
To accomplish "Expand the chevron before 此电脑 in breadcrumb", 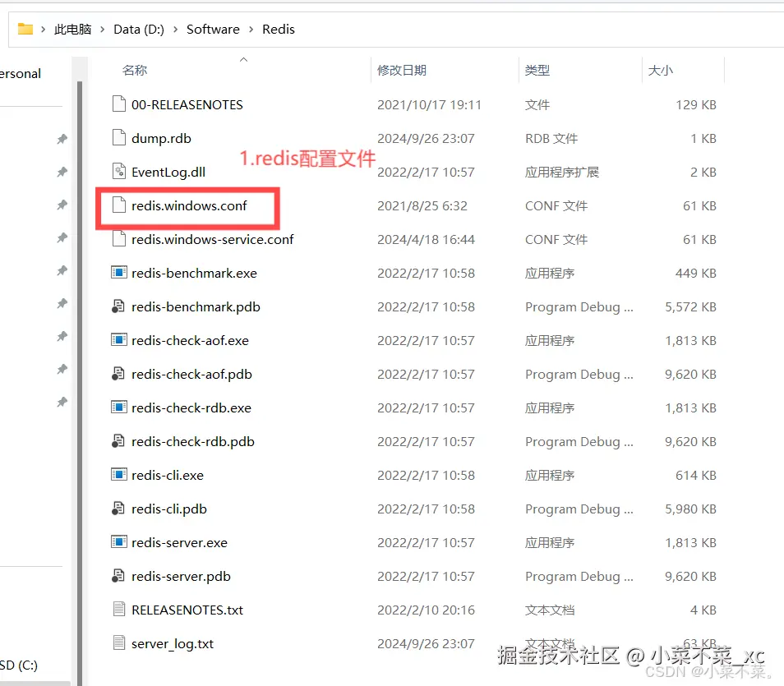I will coord(43,30).
